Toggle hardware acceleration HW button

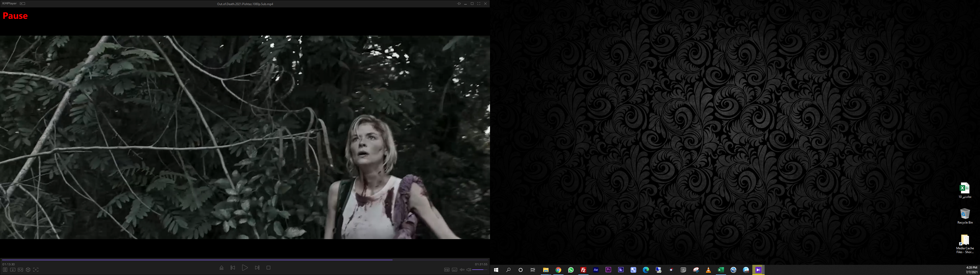tap(447, 270)
